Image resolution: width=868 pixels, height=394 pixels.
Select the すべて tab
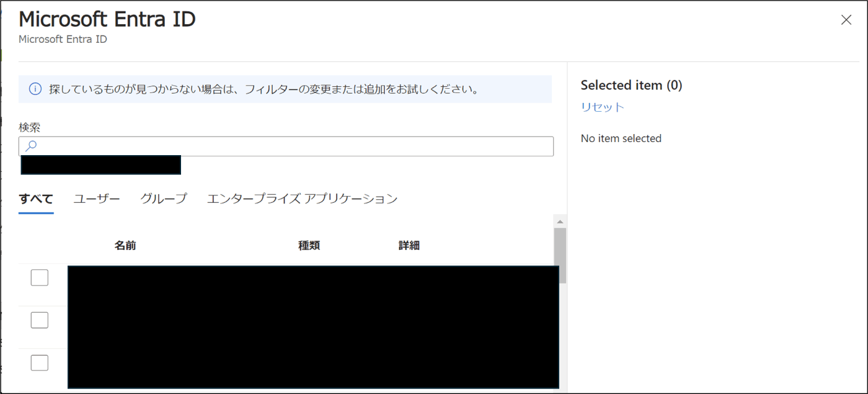[x=36, y=199]
